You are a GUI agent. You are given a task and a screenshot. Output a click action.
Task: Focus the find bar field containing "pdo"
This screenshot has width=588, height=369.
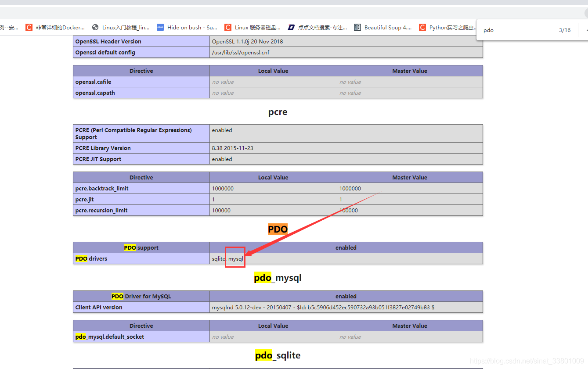(x=514, y=30)
